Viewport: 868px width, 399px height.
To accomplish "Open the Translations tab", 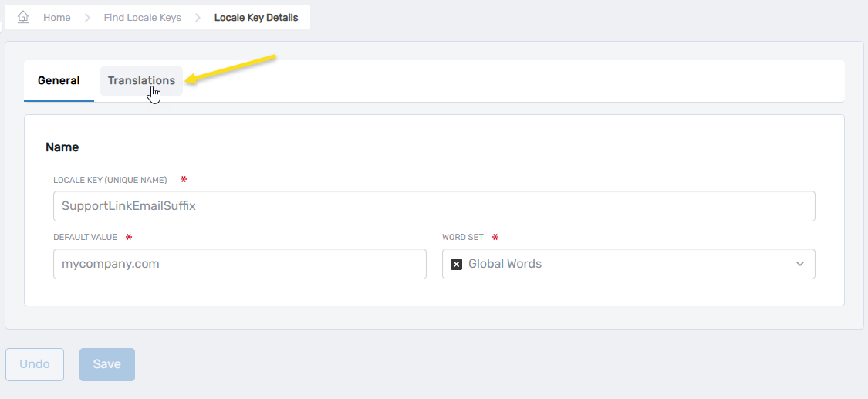I will pyautogui.click(x=141, y=80).
